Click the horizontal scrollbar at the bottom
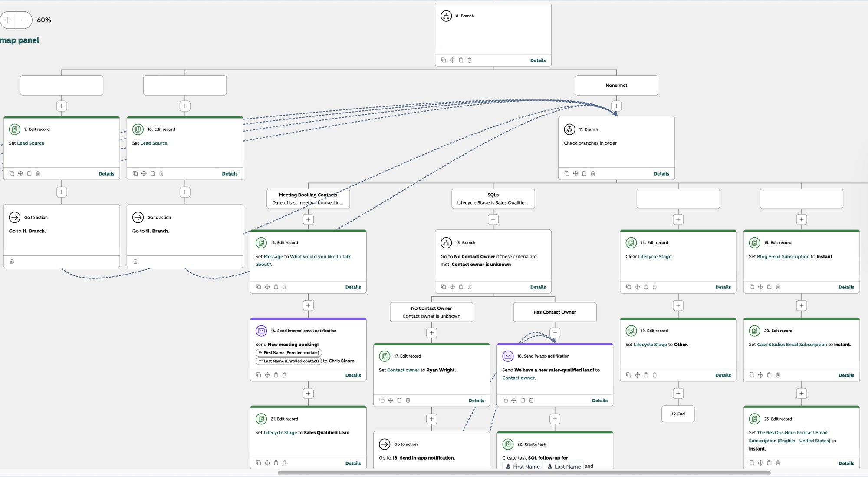The height and width of the screenshot is (477, 868). click(524, 473)
